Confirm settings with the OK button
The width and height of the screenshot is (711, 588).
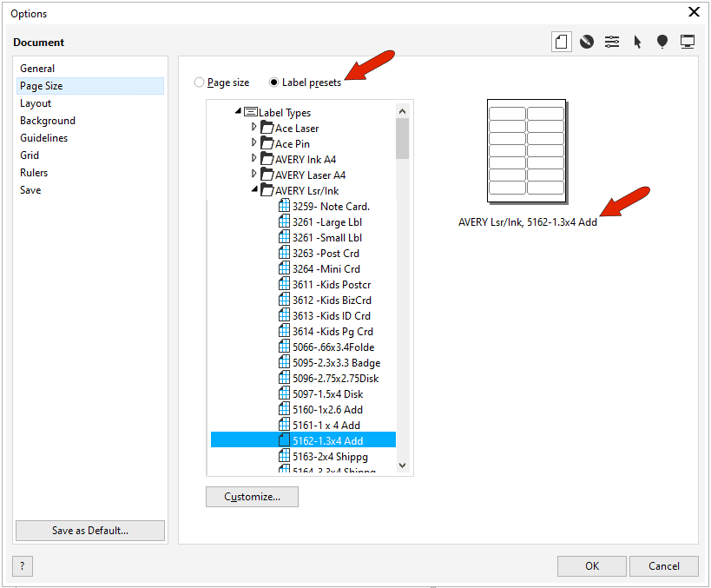click(x=591, y=565)
